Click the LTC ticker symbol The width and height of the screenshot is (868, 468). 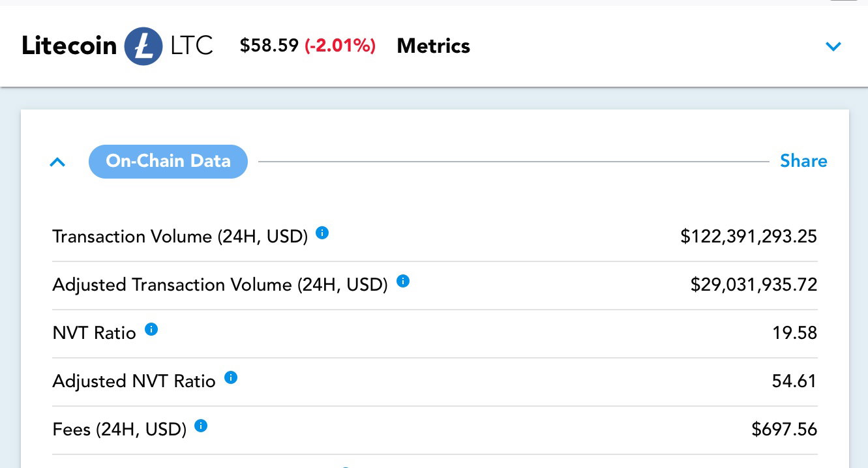point(192,46)
